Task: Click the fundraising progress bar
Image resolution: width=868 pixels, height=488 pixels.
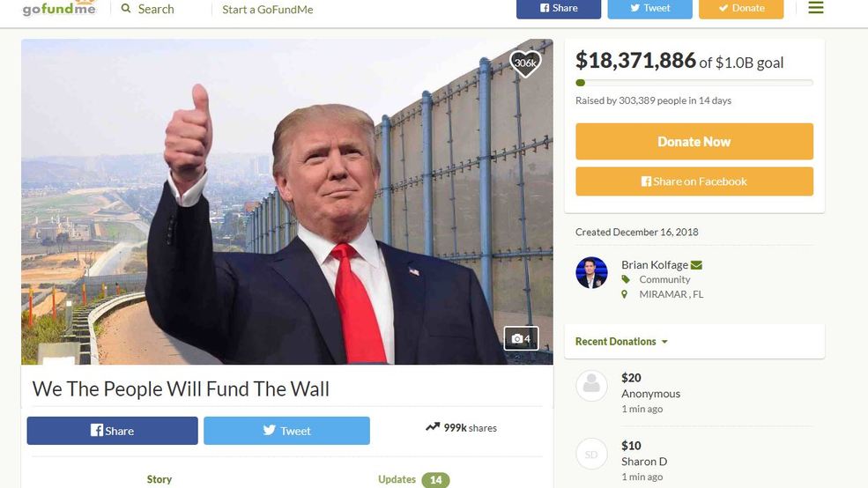Action: [x=694, y=83]
